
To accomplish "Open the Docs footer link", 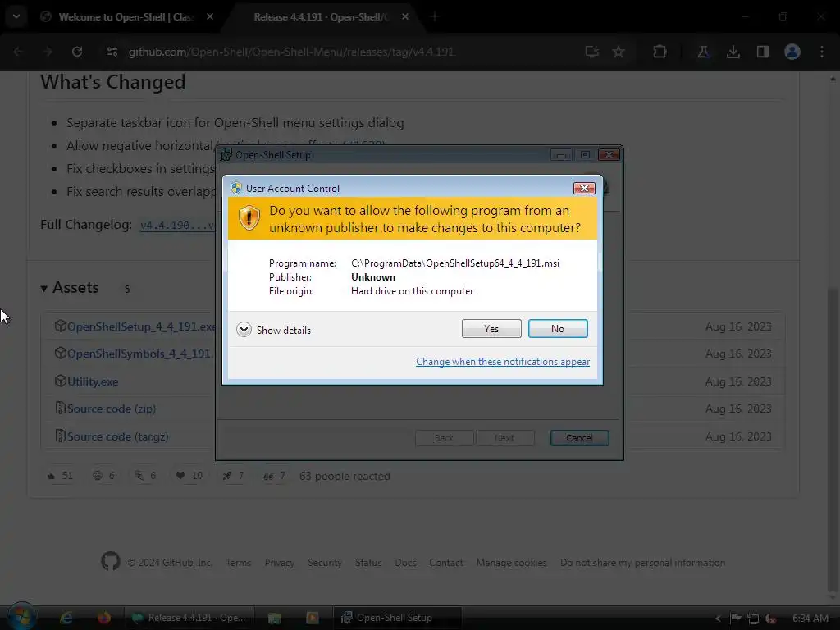I will [405, 563].
